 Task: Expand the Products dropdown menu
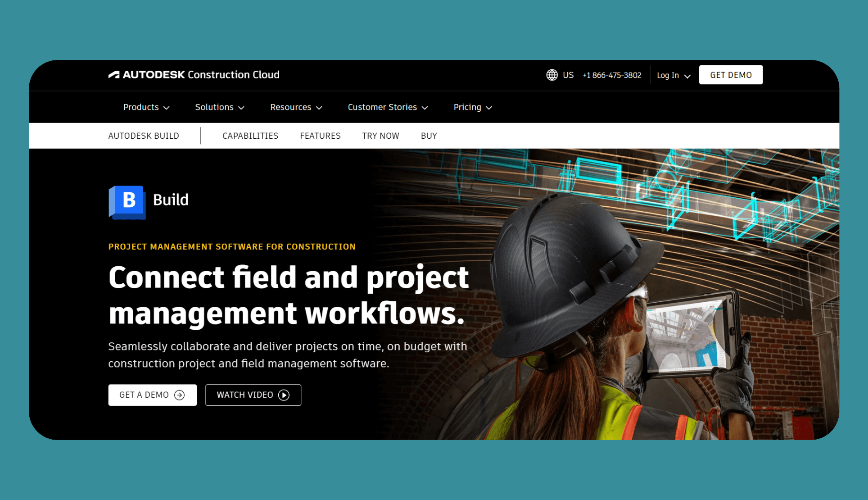point(146,107)
